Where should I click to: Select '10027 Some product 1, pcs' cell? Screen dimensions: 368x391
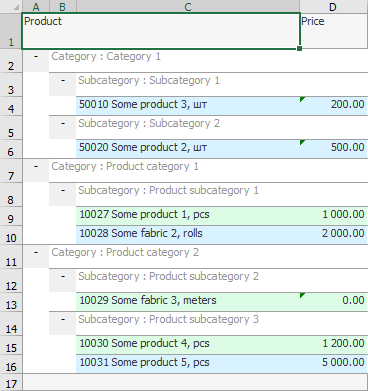188,216
